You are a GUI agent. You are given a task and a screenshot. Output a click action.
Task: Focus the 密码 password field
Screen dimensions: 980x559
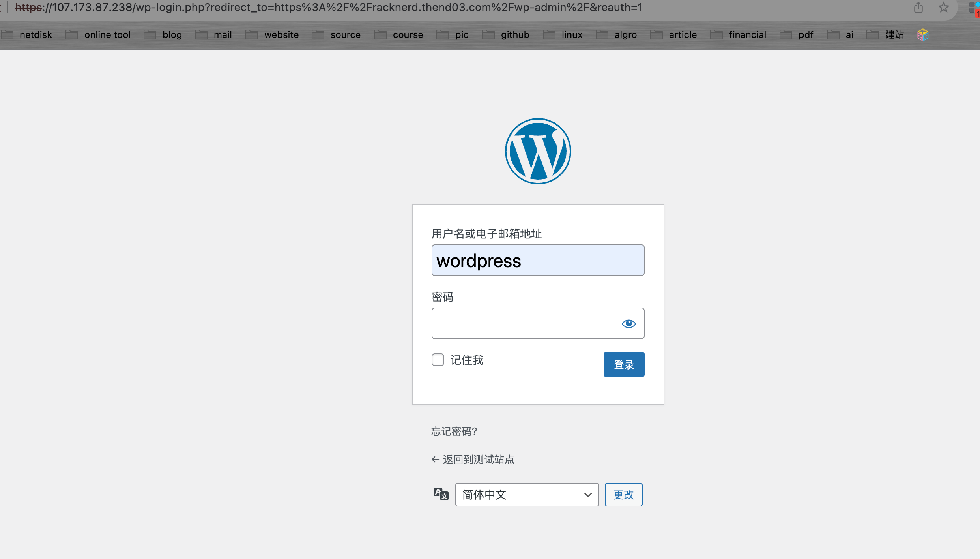tap(538, 323)
